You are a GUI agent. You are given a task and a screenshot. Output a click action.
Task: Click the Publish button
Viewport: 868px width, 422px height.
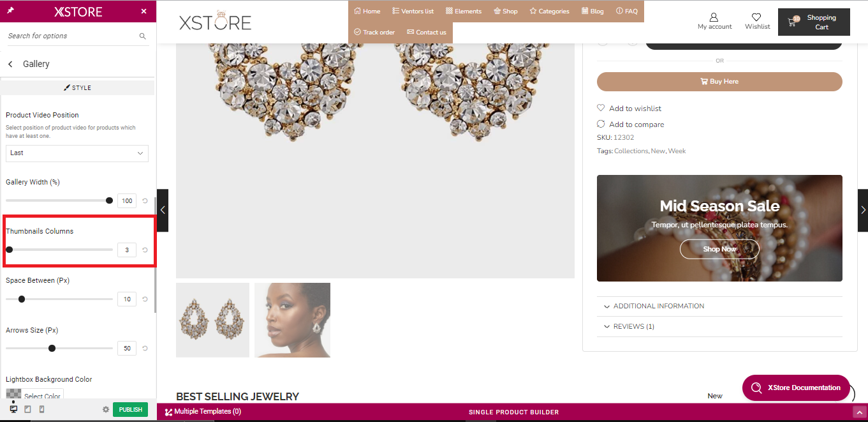(130, 410)
